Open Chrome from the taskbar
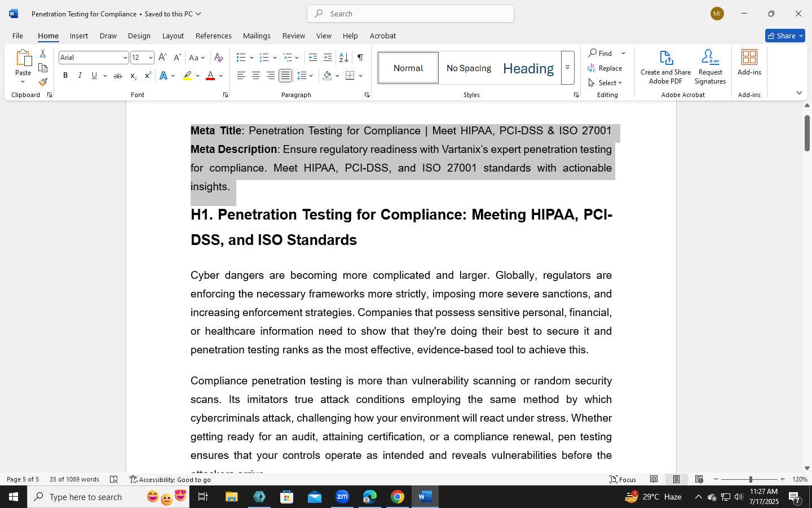Image resolution: width=812 pixels, height=508 pixels. point(398,497)
